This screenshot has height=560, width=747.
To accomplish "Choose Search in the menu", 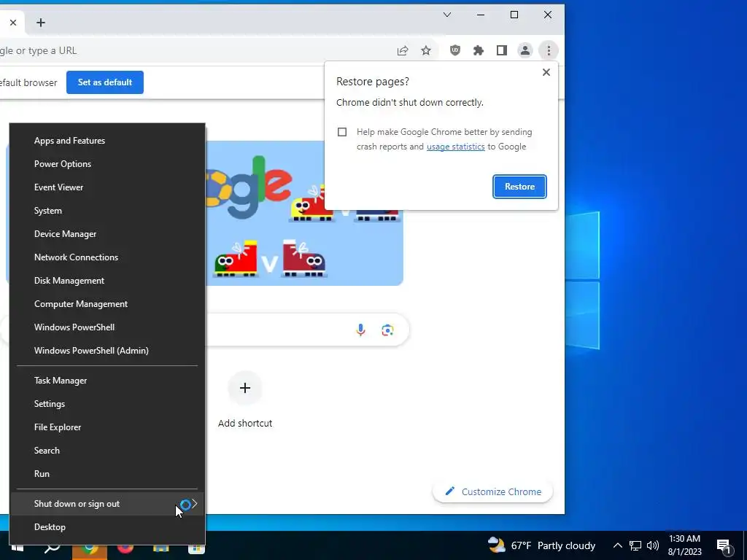I will click(107, 451).
